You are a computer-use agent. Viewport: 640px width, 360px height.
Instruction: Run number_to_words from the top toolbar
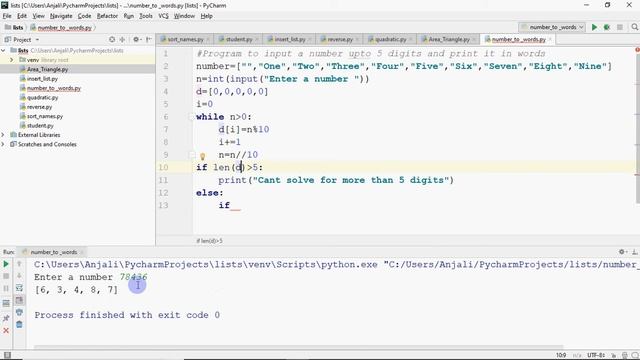pos(594,27)
